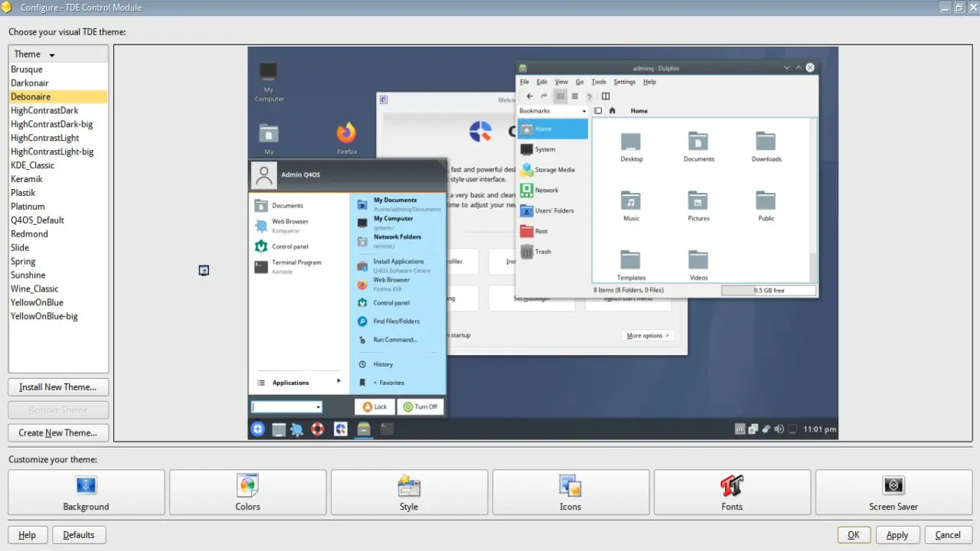Image resolution: width=980 pixels, height=551 pixels.
Task: Apply the selected theme
Action: 897,535
